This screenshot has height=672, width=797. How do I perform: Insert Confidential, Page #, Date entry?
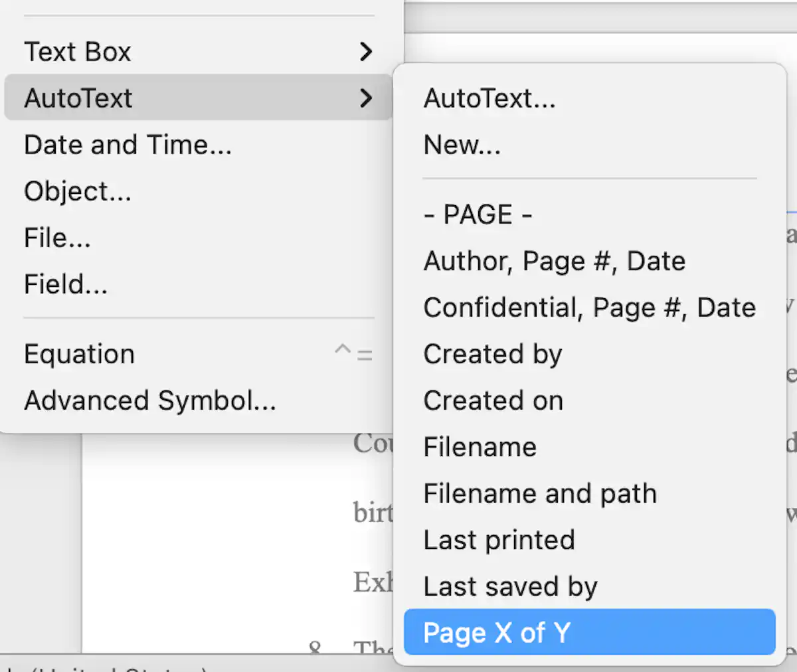click(589, 307)
